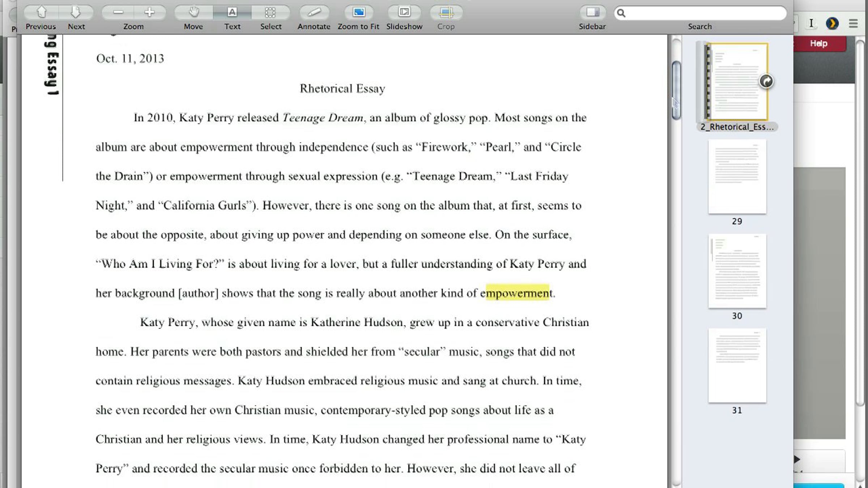Jump to page 31 thumbnail
This screenshot has width=868, height=488.
coord(737,365)
